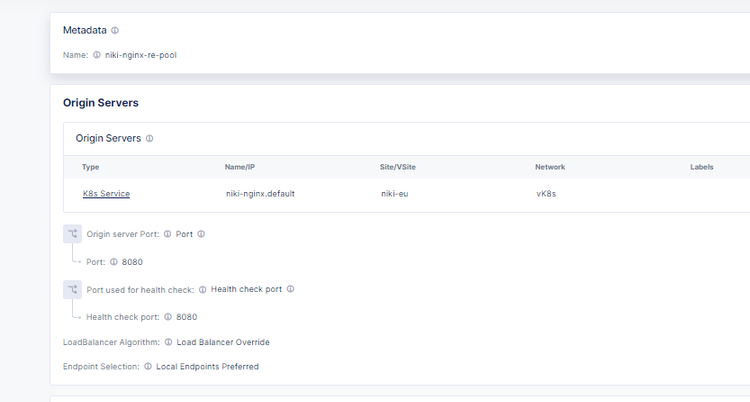750x402 pixels.
Task: Click info icon before the upper 8080 value
Action: point(113,262)
